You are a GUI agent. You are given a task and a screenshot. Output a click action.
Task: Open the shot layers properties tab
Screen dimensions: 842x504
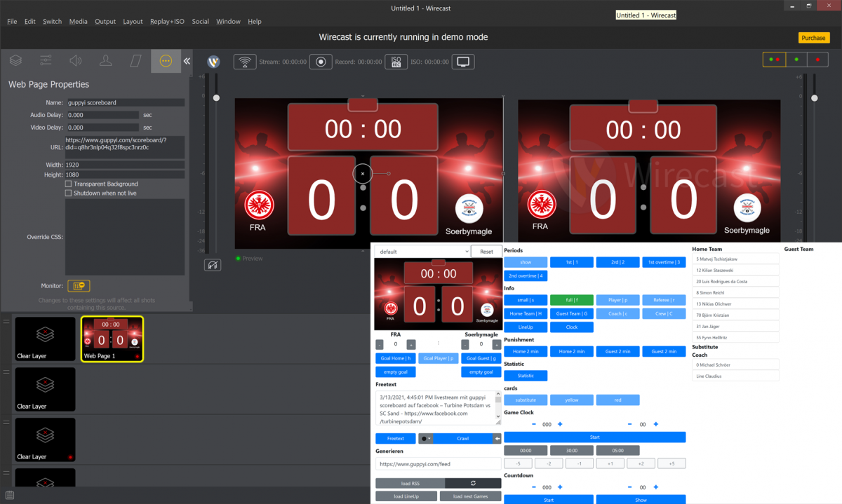point(15,61)
